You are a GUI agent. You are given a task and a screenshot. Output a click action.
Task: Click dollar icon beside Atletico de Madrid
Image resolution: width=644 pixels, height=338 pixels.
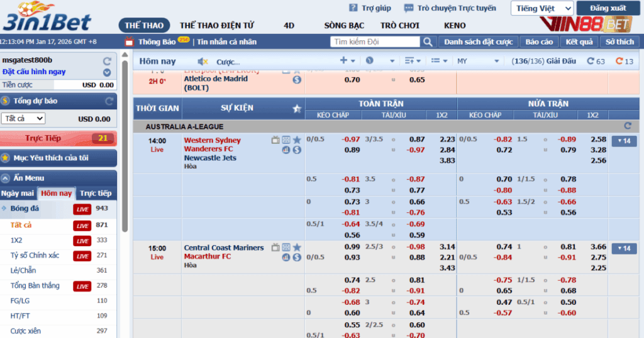(297, 80)
